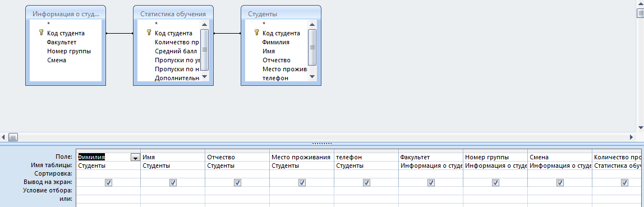Uncheck display checkbox for телефон column
Viewport: 644px width, 207px height.
pos(366,182)
